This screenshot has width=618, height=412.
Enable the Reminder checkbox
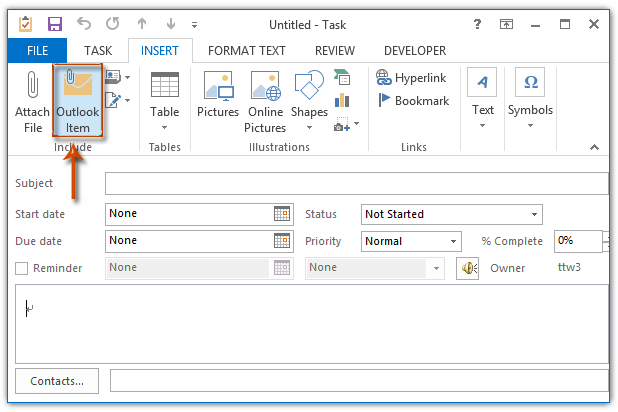22,268
